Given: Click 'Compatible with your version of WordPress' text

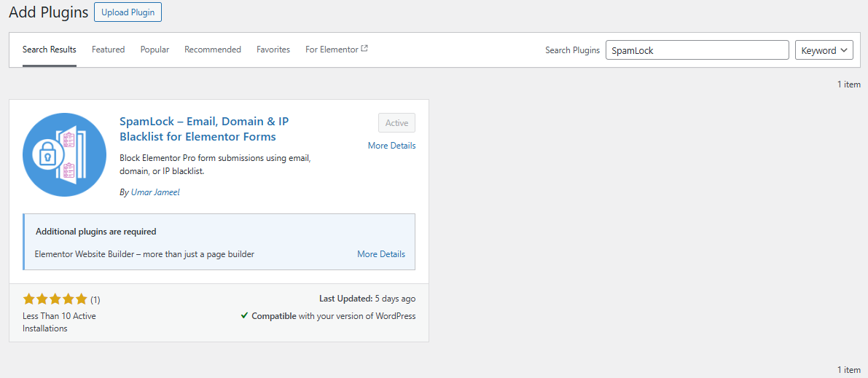Looking at the screenshot, I should tap(333, 316).
